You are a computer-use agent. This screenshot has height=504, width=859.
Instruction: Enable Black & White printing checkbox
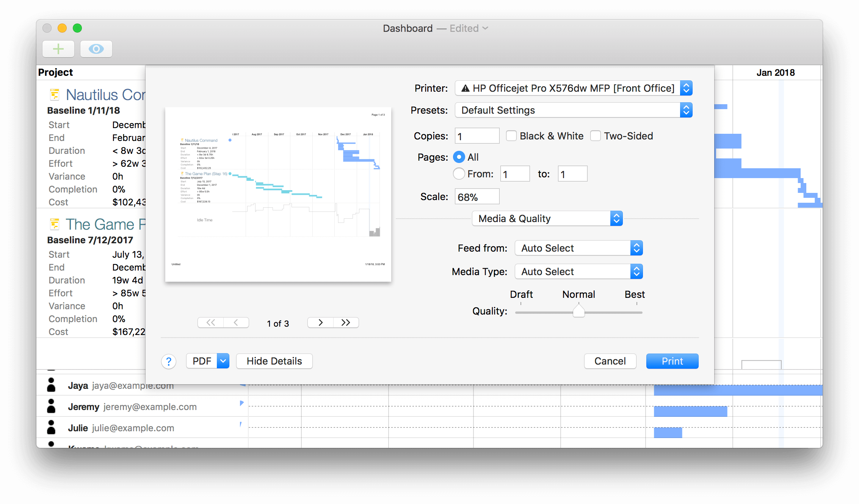tap(511, 135)
